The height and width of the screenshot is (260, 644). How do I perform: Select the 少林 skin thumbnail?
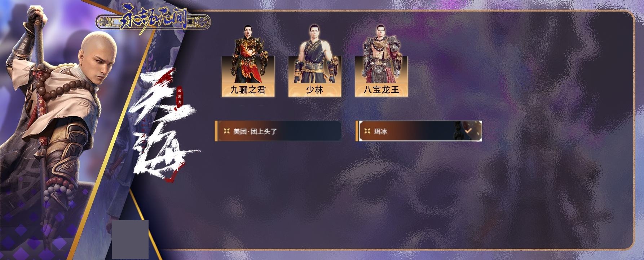pos(315,60)
